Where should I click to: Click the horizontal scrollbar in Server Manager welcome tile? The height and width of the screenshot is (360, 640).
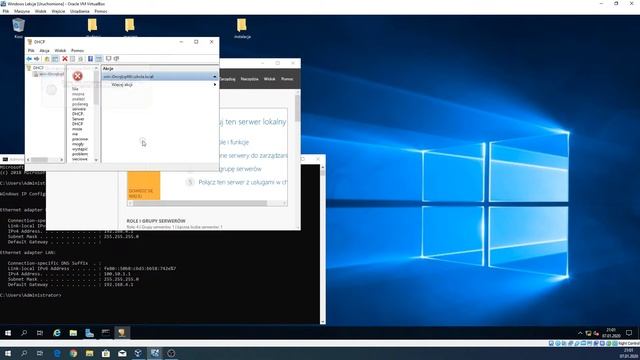[207, 203]
